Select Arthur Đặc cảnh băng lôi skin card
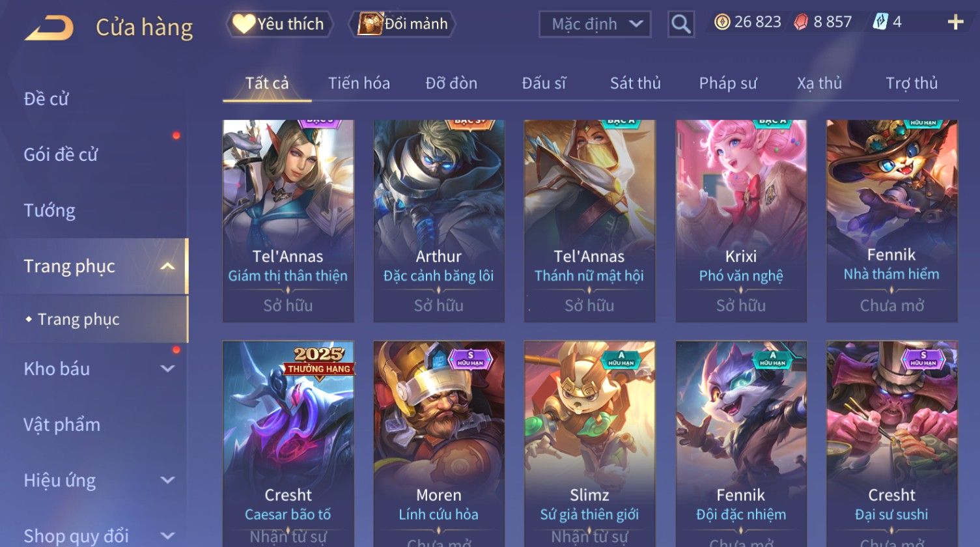Screen dimensions: 980x547 click(439, 221)
